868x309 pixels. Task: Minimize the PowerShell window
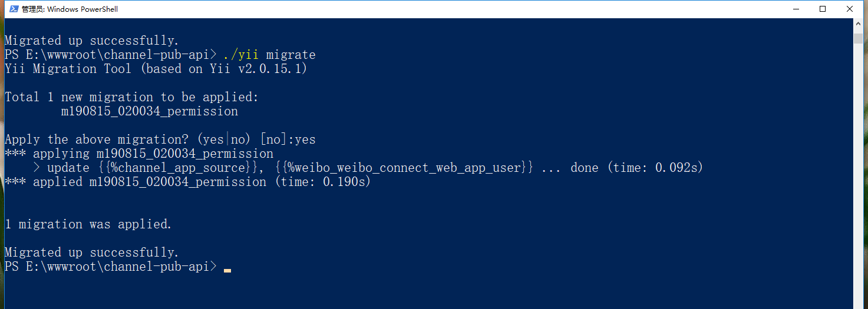pyautogui.click(x=796, y=9)
